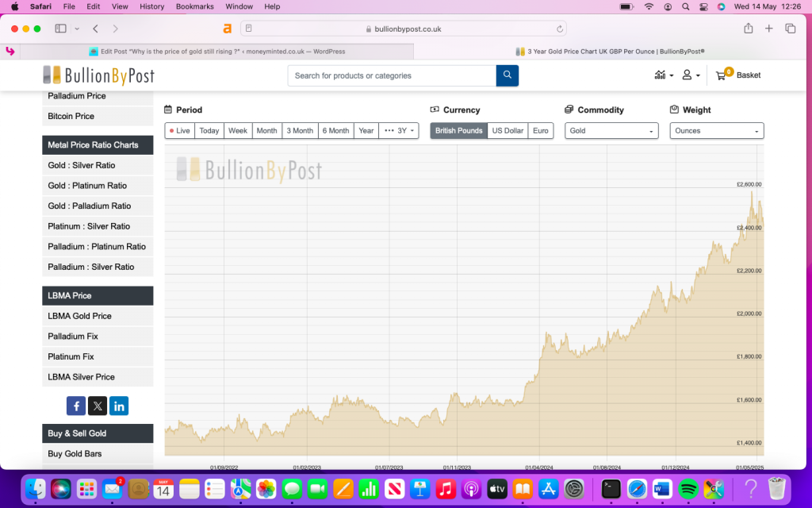Share page via Facebook icon
Image resolution: width=812 pixels, height=508 pixels.
(76, 406)
